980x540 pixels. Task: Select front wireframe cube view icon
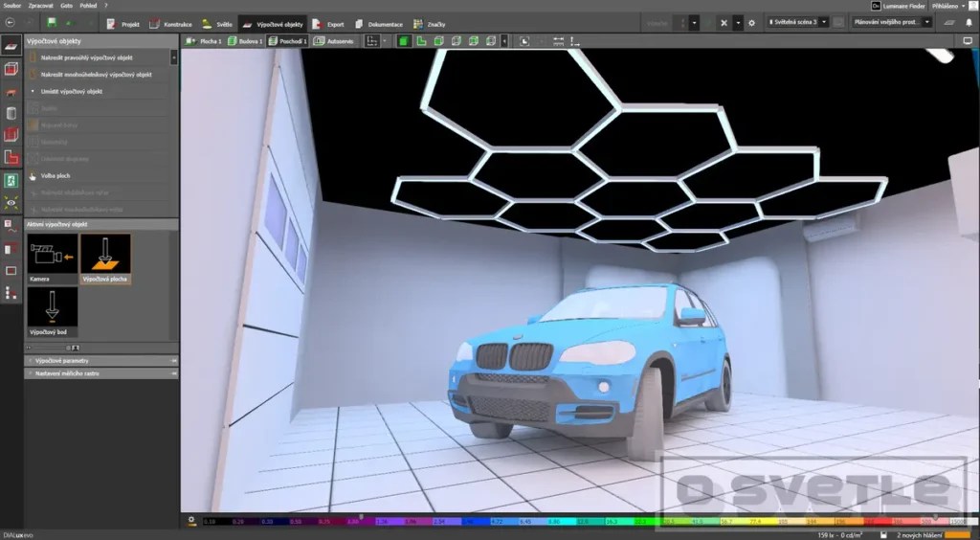438,41
